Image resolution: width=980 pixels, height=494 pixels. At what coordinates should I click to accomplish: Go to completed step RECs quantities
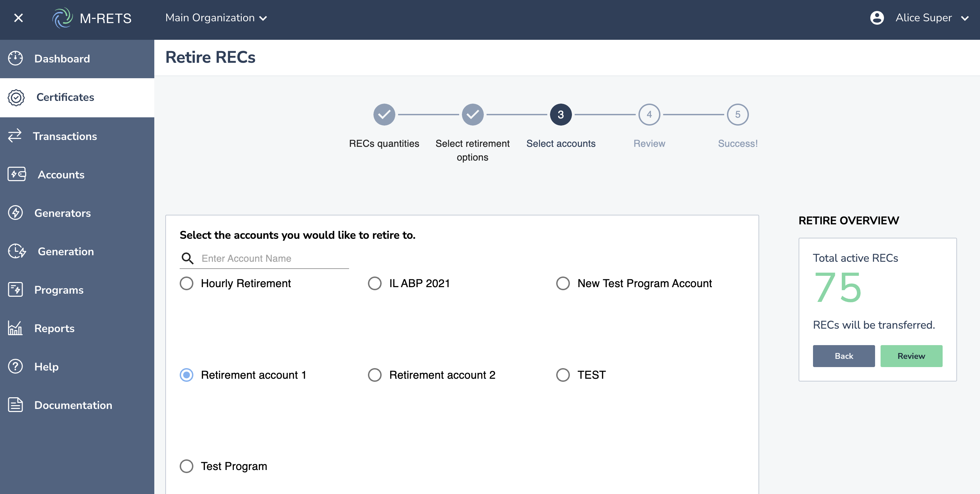click(384, 115)
